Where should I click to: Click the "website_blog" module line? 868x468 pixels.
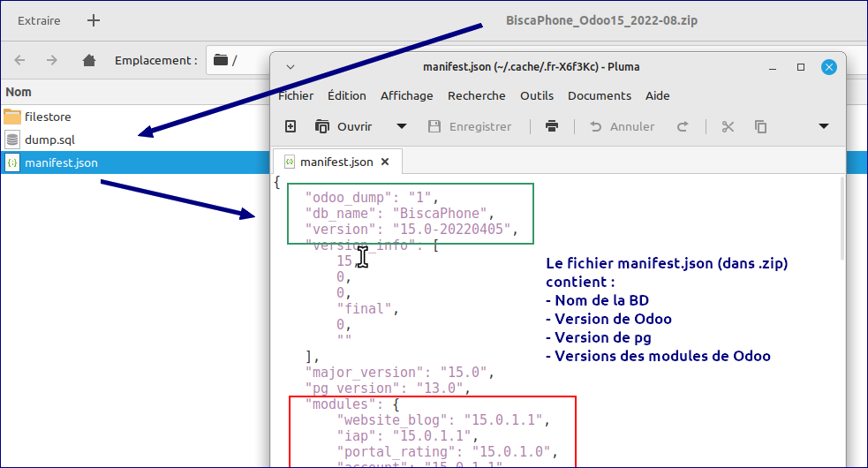click(x=443, y=419)
